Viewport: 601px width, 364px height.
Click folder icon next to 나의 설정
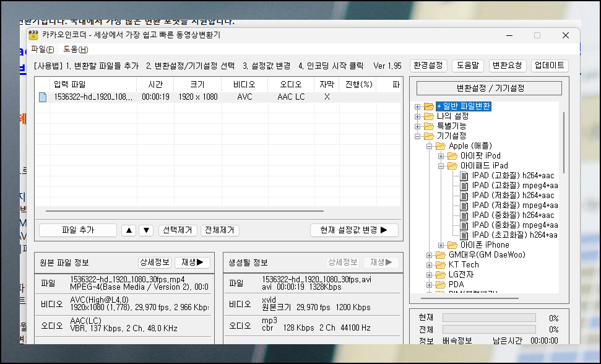pyautogui.click(x=429, y=116)
